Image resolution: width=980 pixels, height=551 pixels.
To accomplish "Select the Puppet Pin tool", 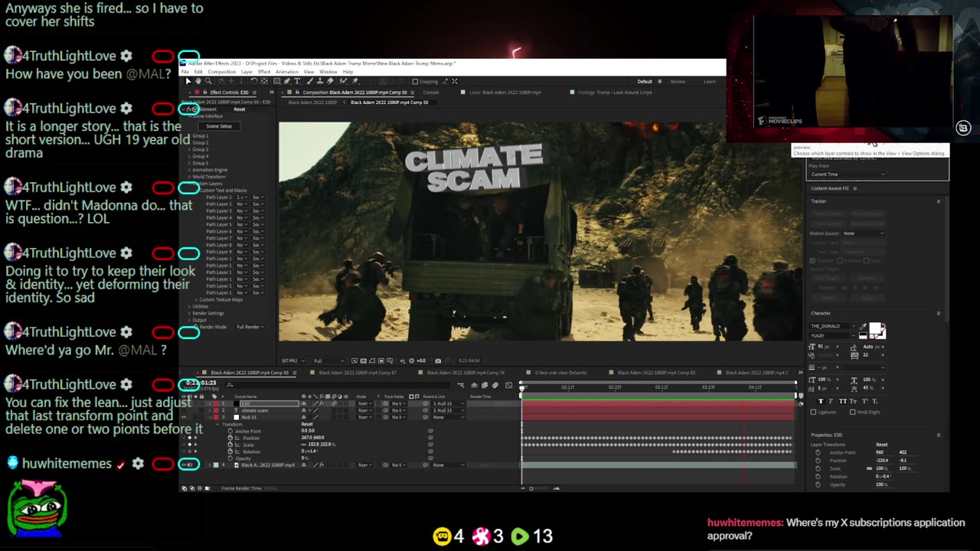I will (x=355, y=81).
